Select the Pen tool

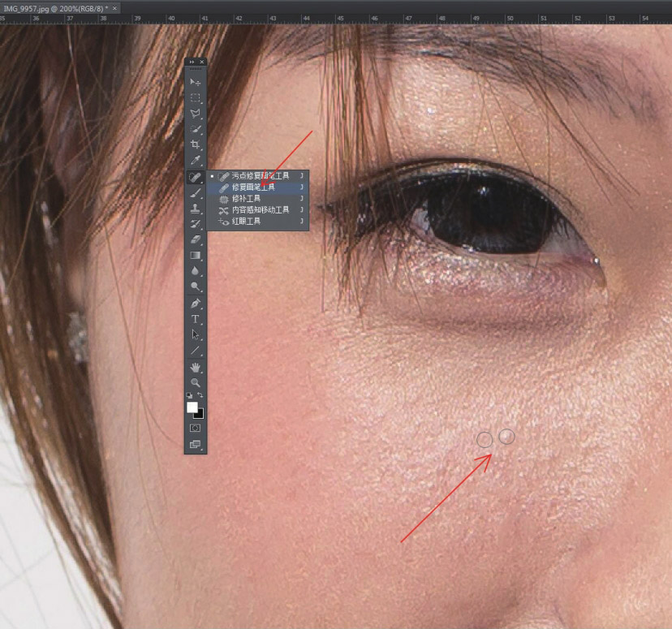(x=196, y=303)
